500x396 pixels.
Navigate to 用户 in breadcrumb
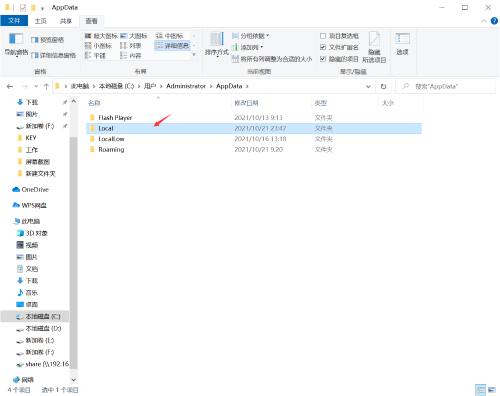tap(150, 86)
